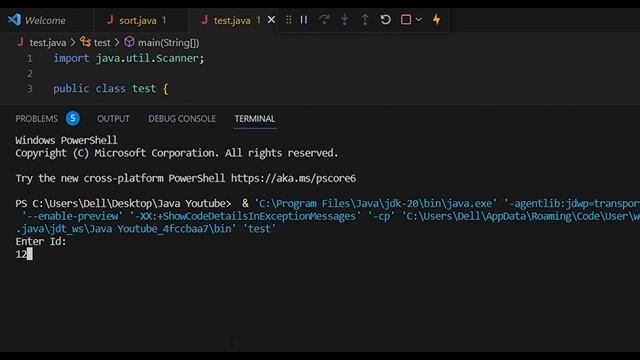
Task: Click the Hot Code Replace lightning icon
Action: pyautogui.click(x=437, y=20)
